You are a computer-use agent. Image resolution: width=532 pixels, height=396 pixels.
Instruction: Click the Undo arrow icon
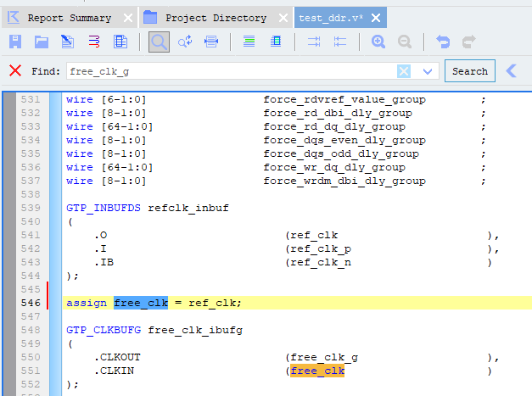pyautogui.click(x=443, y=42)
